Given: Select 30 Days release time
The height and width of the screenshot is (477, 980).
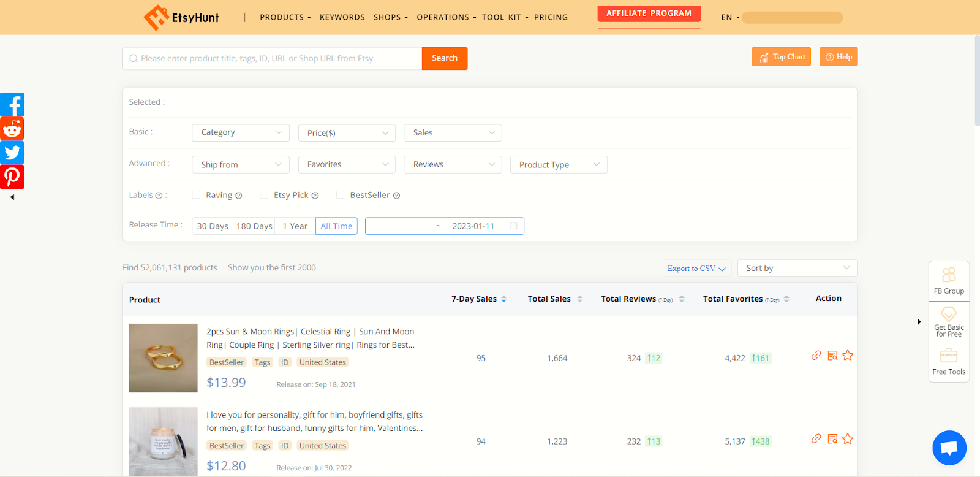Looking at the screenshot, I should coord(213,226).
